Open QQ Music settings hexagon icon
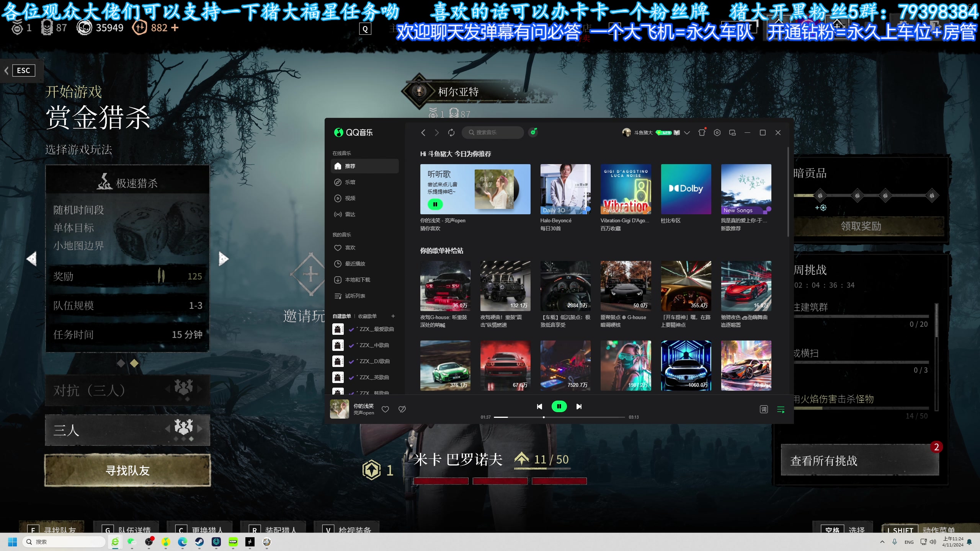Image resolution: width=980 pixels, height=551 pixels. click(x=717, y=132)
